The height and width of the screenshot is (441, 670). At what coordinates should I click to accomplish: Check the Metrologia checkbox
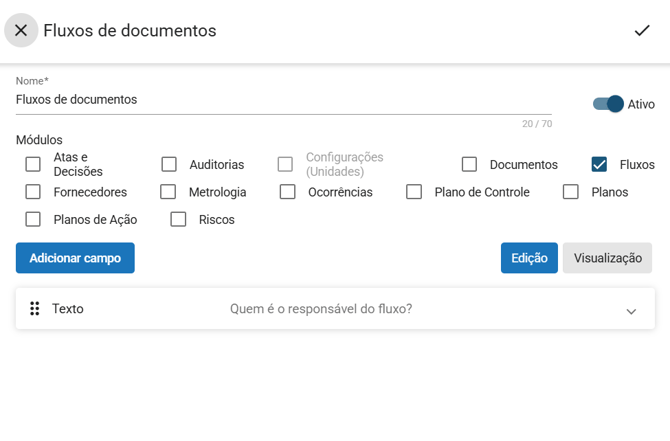[168, 192]
